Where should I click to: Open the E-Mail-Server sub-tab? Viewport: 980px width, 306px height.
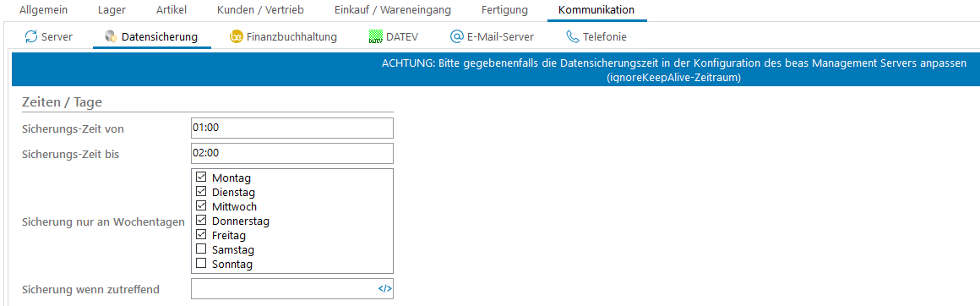pyautogui.click(x=492, y=37)
